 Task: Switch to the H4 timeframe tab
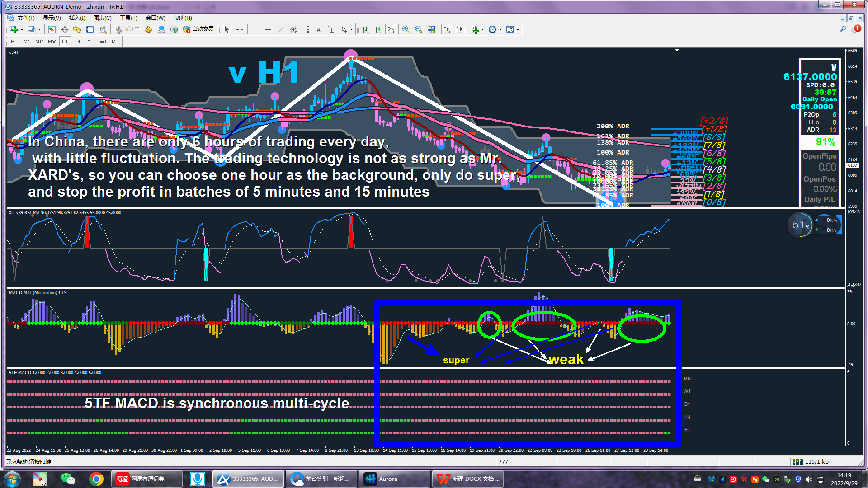[77, 42]
